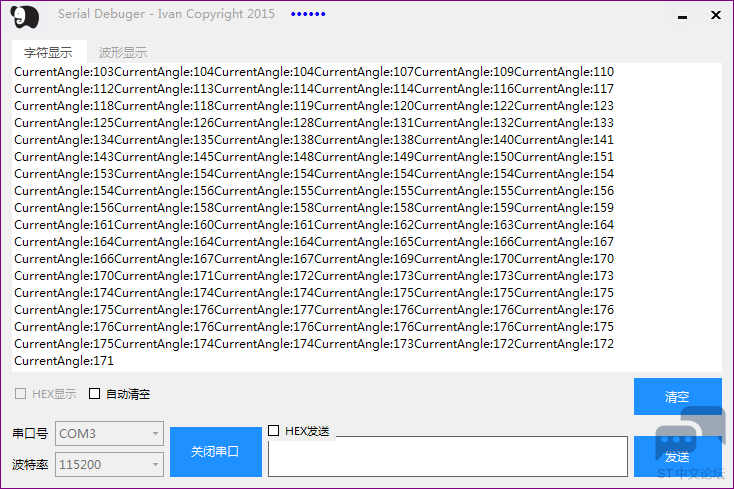
Task: Open the 波特率 115200 dropdown
Action: pos(109,464)
